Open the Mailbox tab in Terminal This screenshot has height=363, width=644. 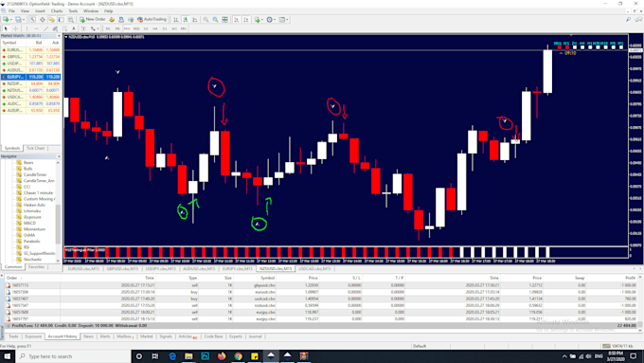(124, 336)
